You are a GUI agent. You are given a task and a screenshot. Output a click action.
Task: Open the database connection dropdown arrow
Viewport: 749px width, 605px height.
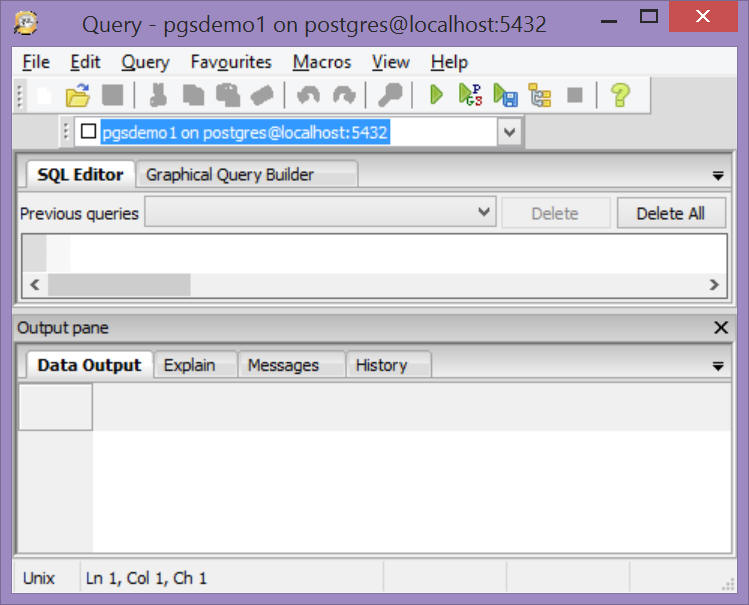click(x=509, y=132)
